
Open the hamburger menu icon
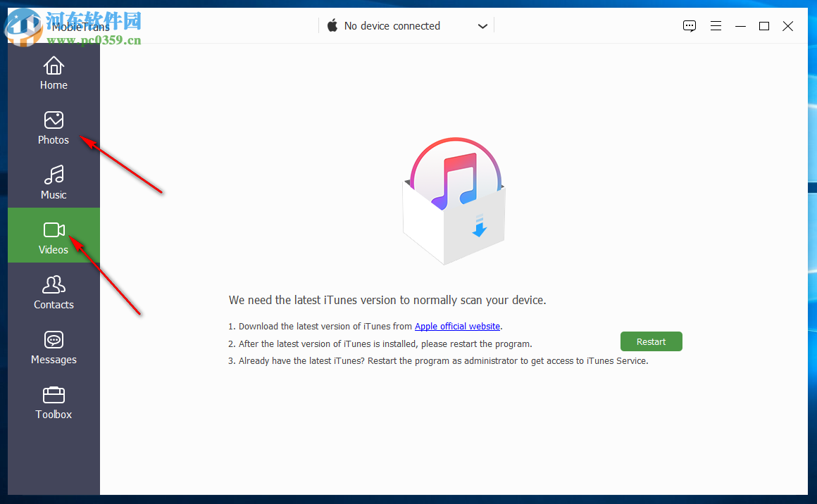716,26
